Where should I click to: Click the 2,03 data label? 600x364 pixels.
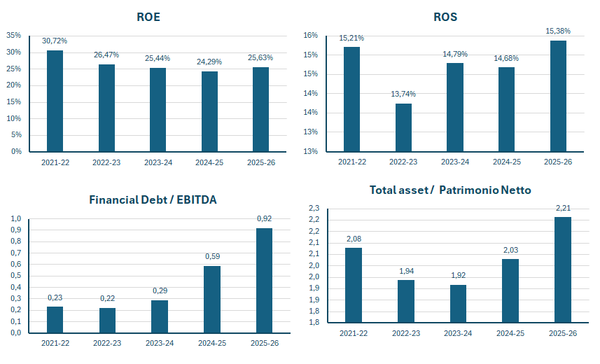[510, 251]
